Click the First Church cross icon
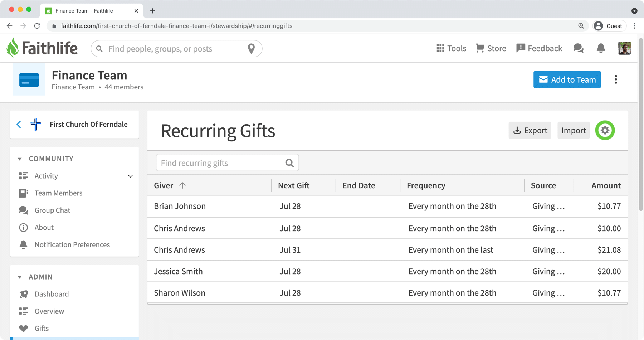 [35, 124]
